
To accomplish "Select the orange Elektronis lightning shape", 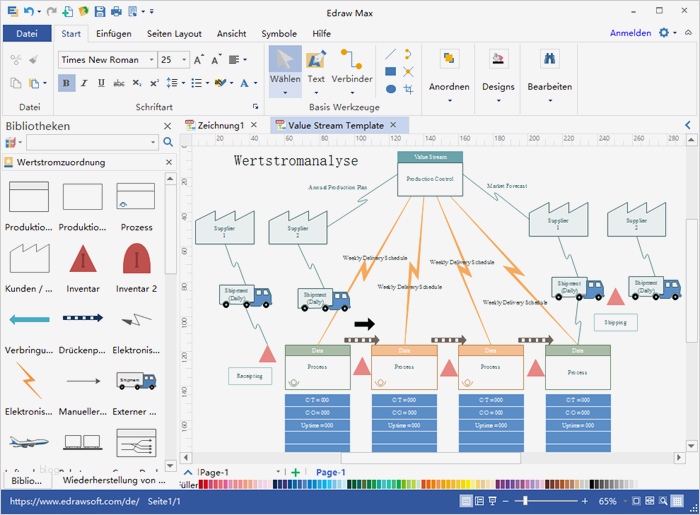I will coord(29,381).
